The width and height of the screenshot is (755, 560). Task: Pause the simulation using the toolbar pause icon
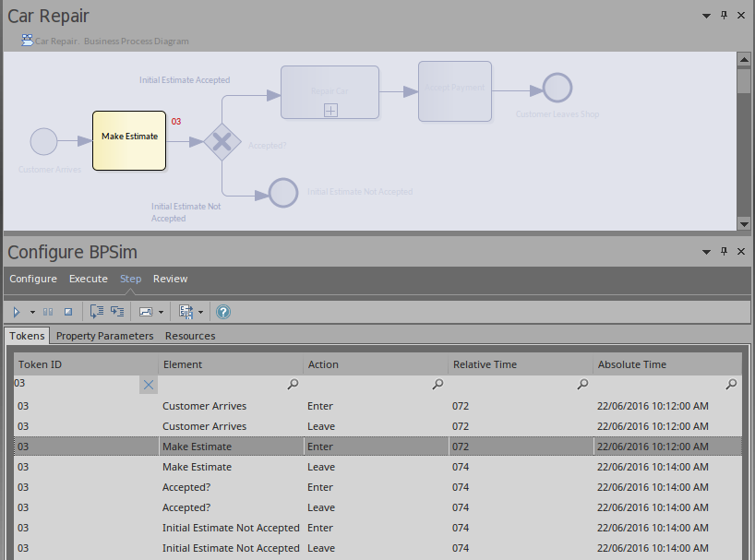pos(49,312)
